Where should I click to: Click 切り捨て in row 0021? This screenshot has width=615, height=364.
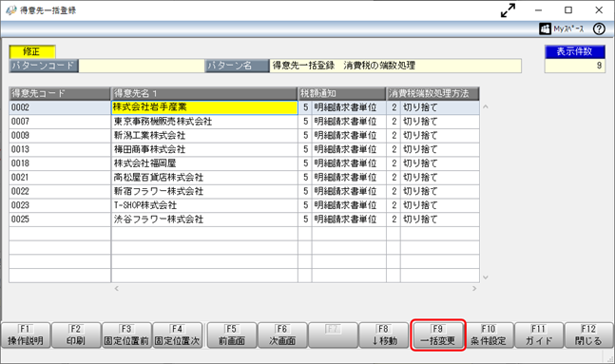420,178
